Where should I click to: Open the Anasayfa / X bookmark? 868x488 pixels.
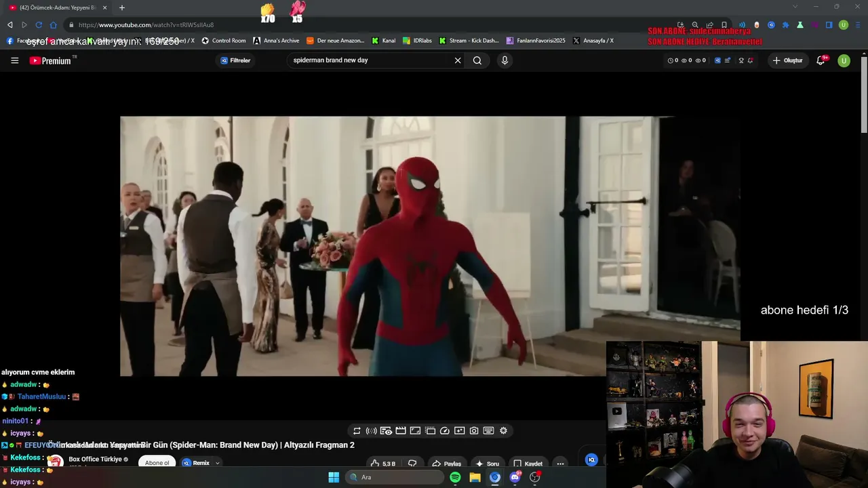(593, 41)
